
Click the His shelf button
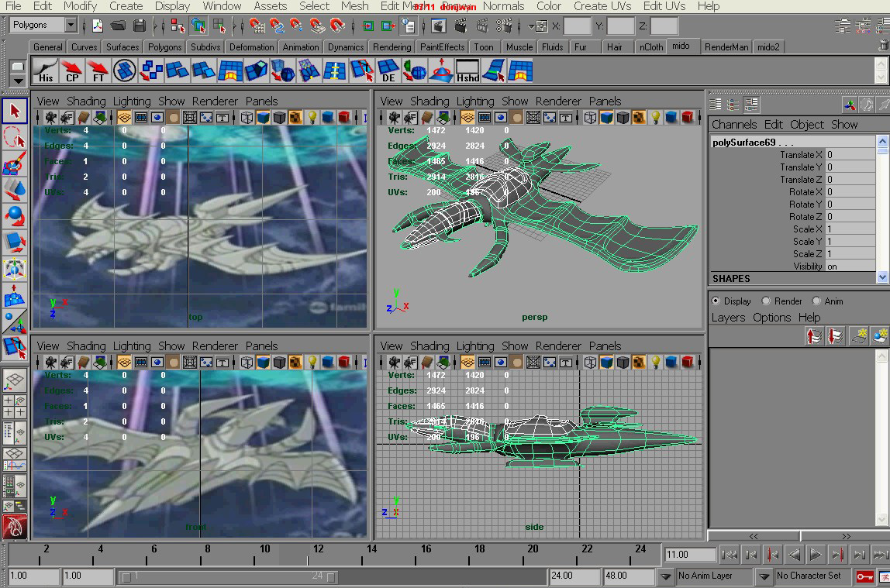[46, 70]
